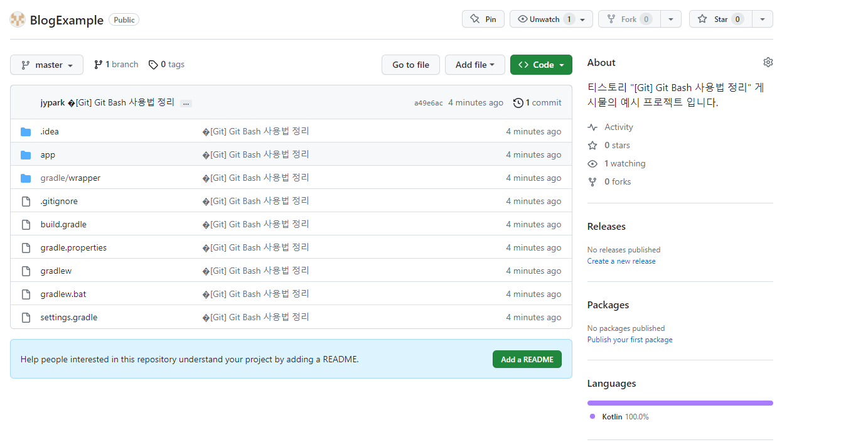Click the Unwatch count badge 1

569,19
